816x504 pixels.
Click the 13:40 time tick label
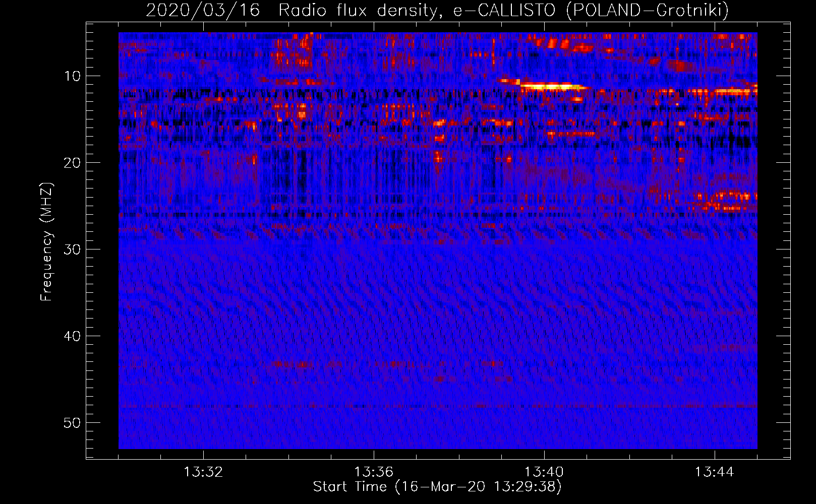click(544, 472)
